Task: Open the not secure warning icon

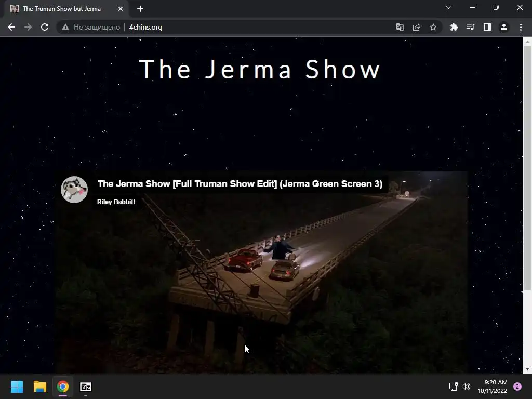Action: point(65,27)
